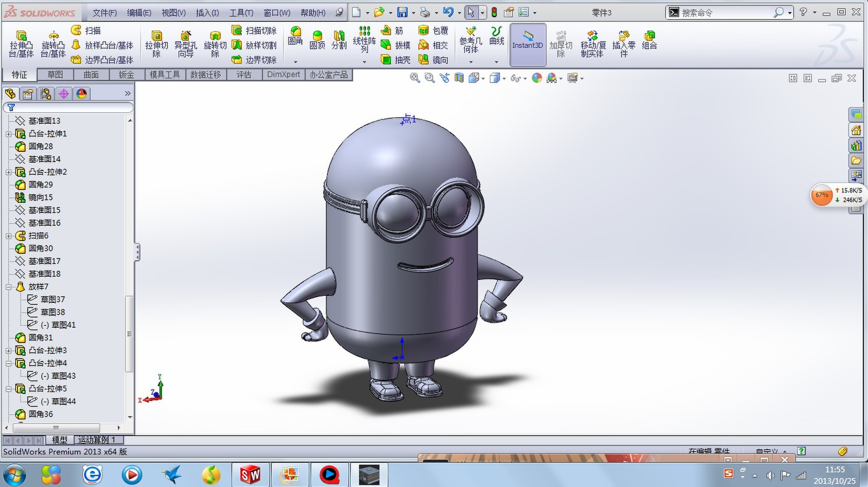Collapse the 凸台-拉伸5 tree node
The height and width of the screenshot is (487, 868).
[9, 389]
